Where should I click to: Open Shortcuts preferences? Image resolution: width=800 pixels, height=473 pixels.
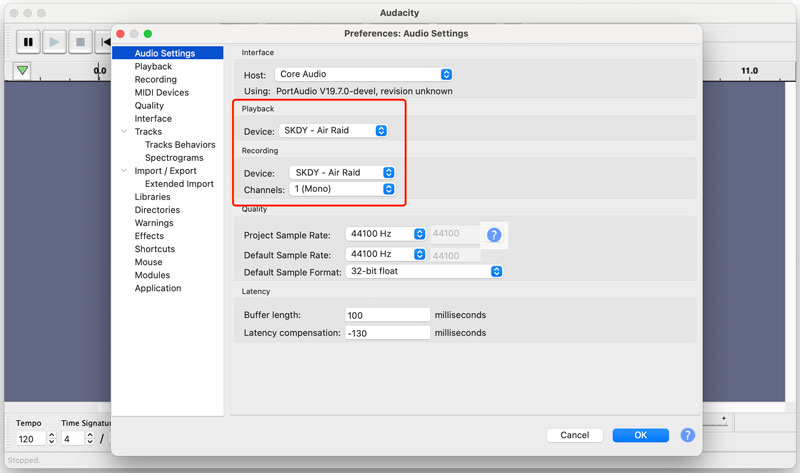click(155, 249)
